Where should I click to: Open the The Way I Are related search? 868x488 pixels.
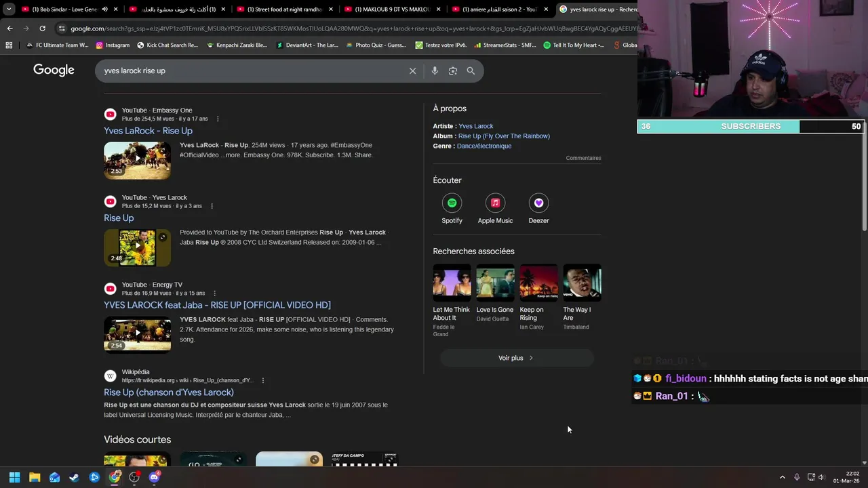click(582, 298)
